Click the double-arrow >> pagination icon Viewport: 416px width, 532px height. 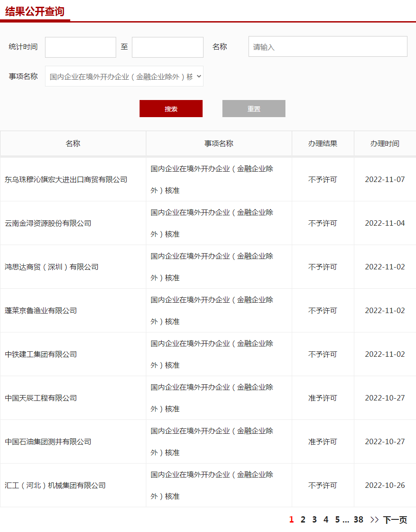374,519
